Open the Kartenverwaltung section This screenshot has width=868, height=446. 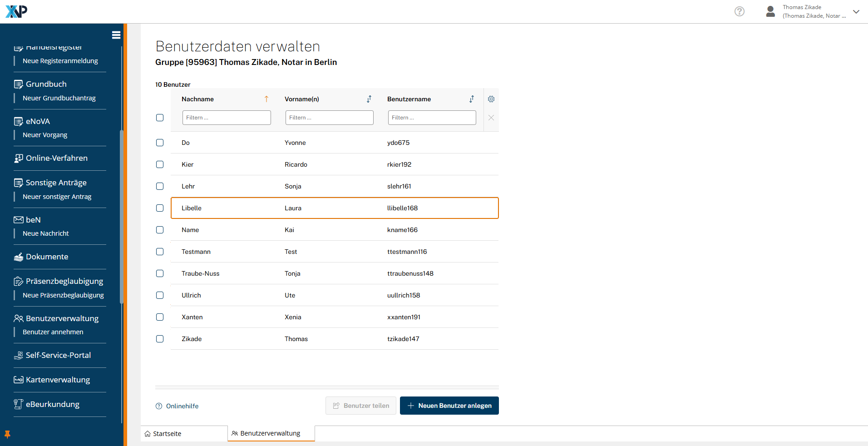(58, 380)
